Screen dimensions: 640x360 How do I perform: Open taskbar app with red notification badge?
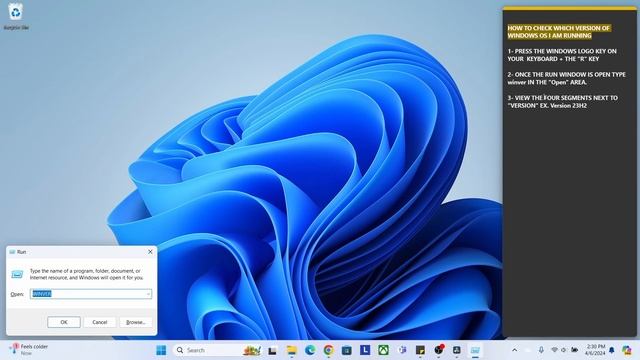(439, 350)
